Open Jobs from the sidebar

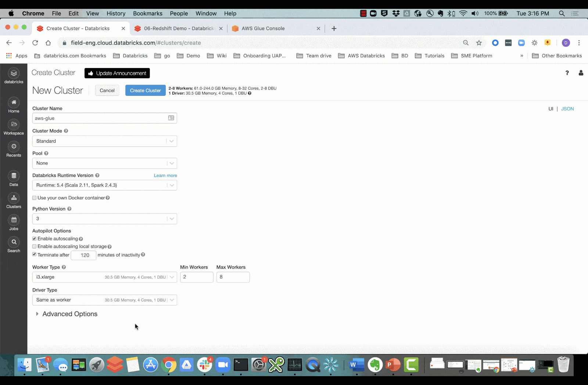click(14, 223)
